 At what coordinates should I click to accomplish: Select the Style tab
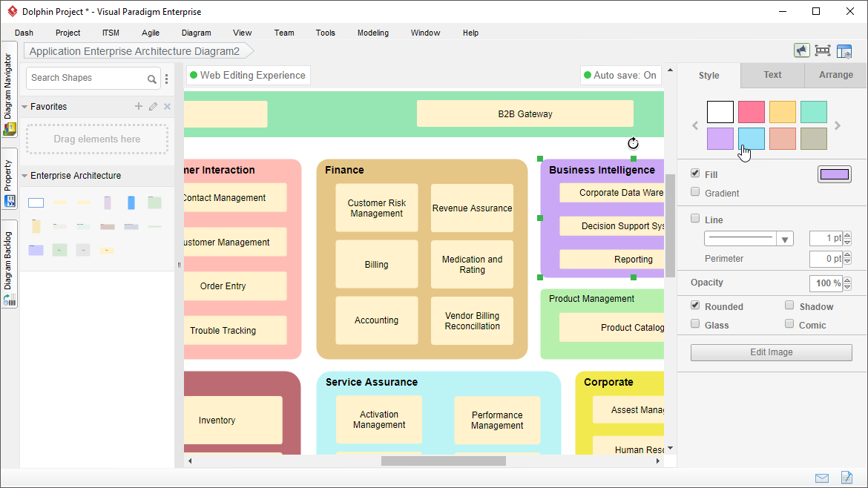point(708,75)
